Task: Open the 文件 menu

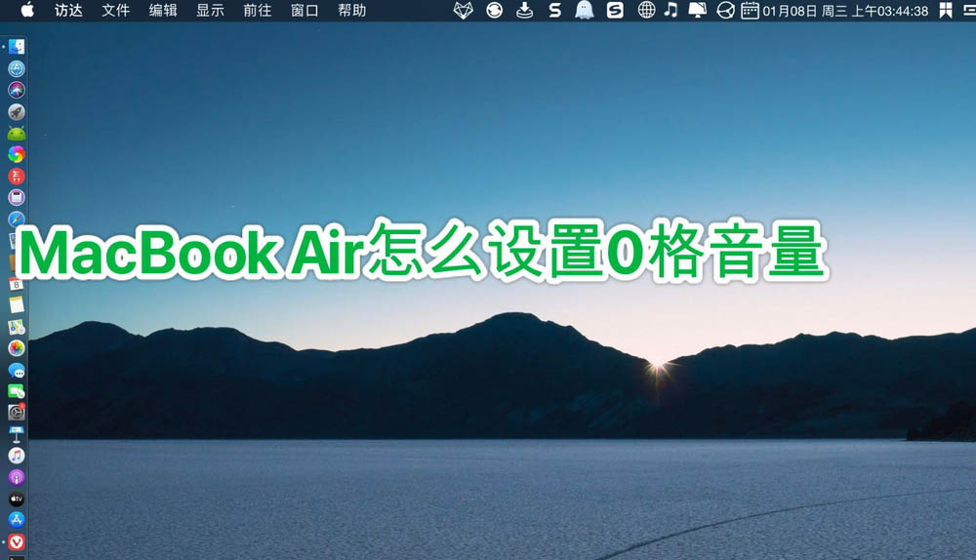Action: coord(116,11)
